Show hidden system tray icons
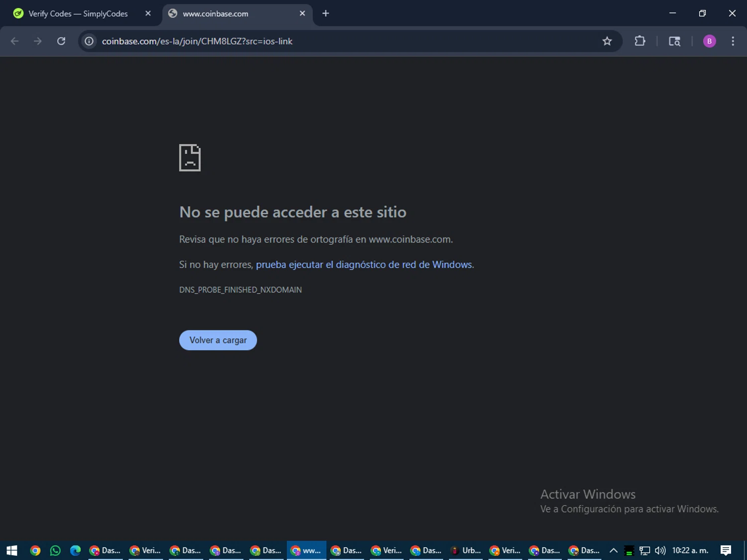This screenshot has width=747, height=560. click(614, 551)
